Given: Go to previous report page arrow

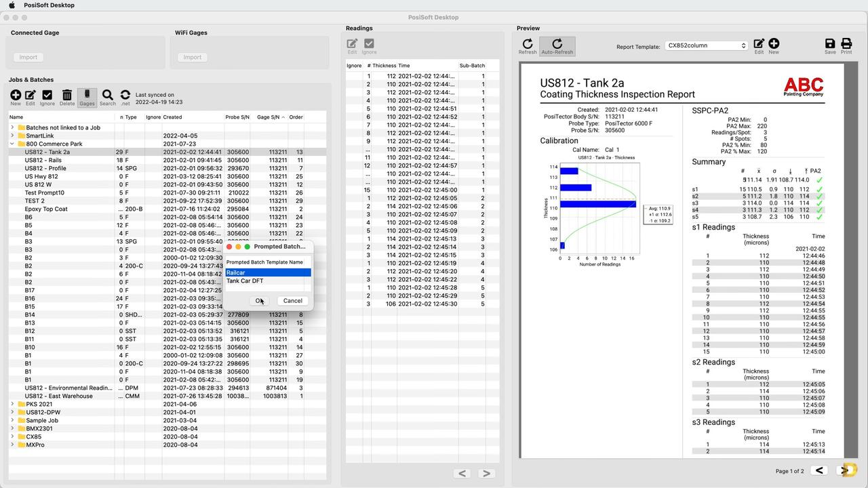Looking at the screenshot, I should coord(819,470).
